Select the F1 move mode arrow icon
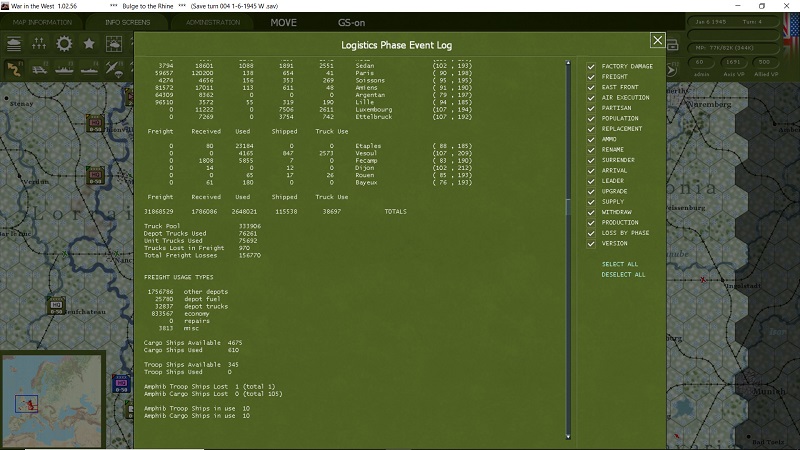Image resolution: width=800 pixels, height=450 pixels. coord(14,69)
